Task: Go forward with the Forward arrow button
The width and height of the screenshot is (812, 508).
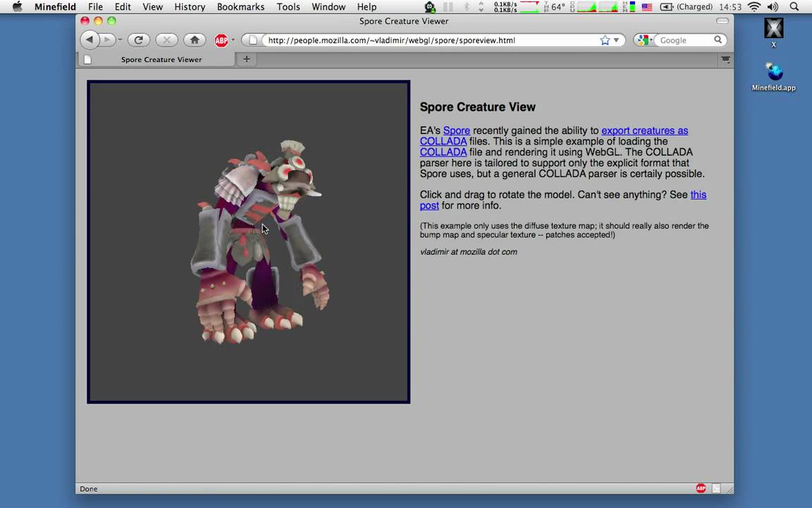Action: [x=107, y=40]
